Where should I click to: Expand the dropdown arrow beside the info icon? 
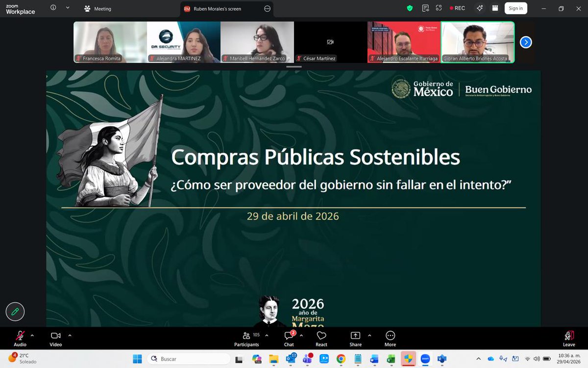68,8
